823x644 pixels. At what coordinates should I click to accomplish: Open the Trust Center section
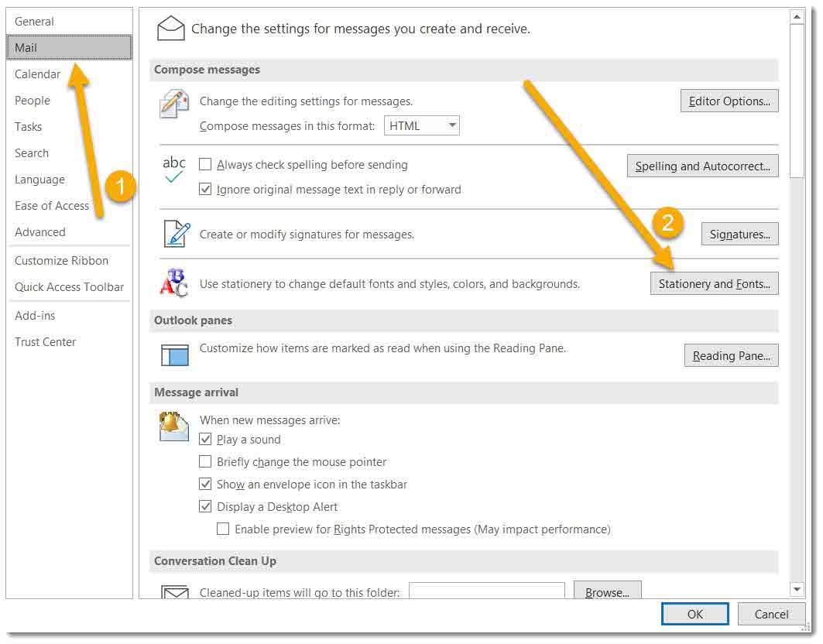tap(45, 341)
